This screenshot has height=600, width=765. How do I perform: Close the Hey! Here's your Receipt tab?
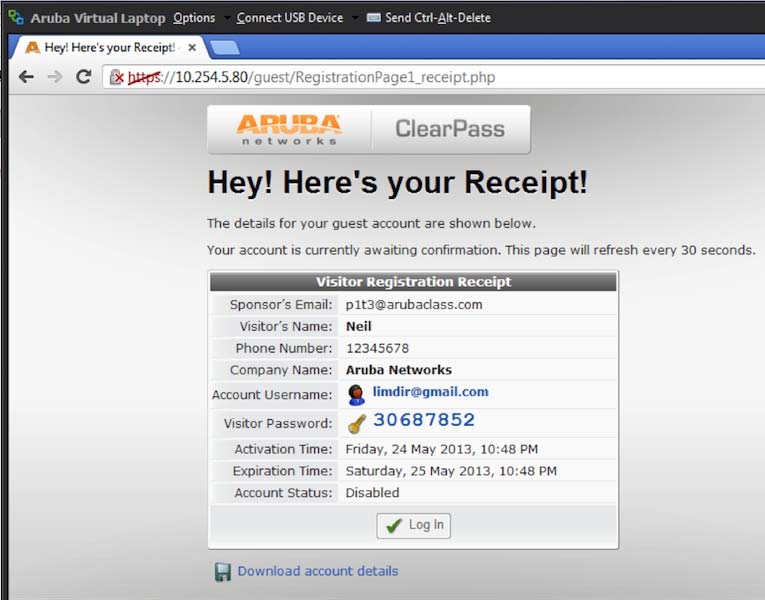pos(192,48)
